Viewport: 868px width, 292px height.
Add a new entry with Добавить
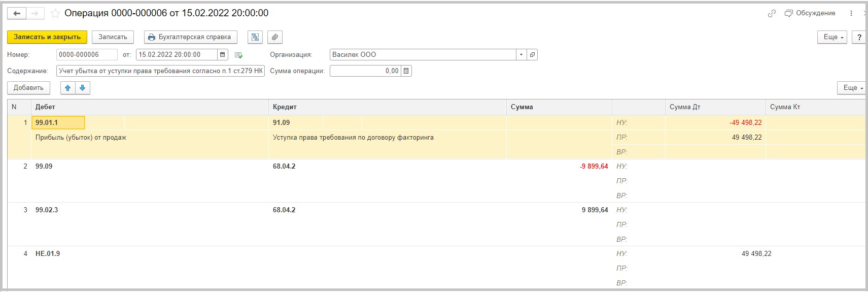28,88
